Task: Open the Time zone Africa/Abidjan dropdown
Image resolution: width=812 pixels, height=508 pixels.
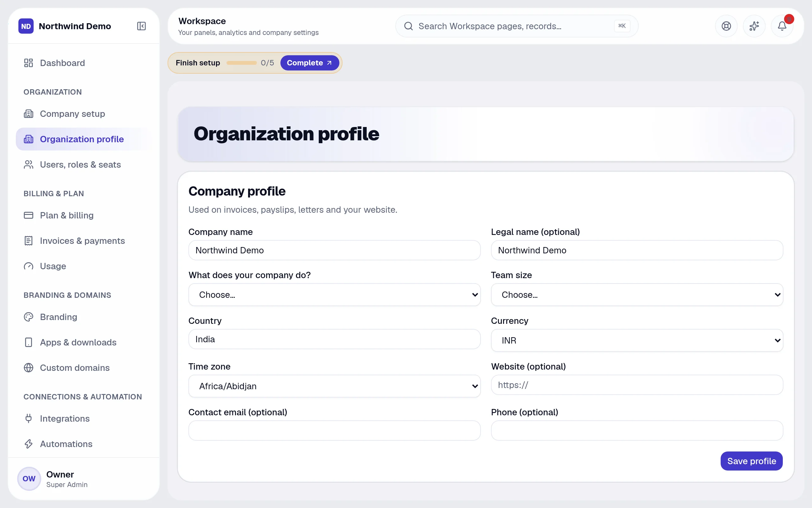Action: pyautogui.click(x=334, y=386)
